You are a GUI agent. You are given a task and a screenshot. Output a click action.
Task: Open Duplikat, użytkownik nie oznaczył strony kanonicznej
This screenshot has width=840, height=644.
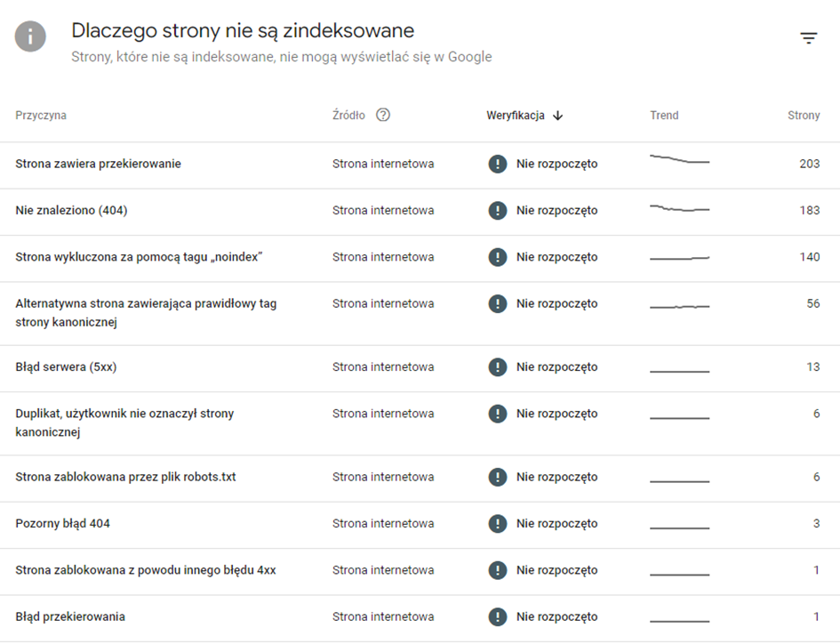(x=420, y=423)
